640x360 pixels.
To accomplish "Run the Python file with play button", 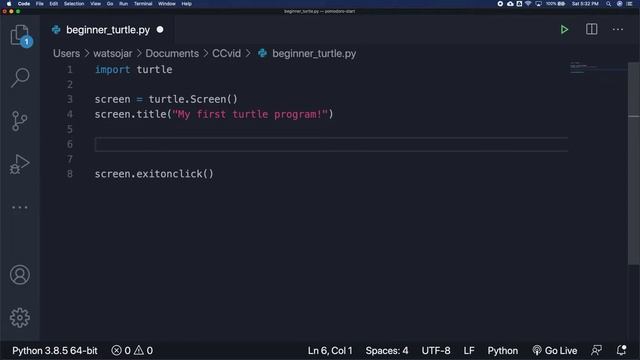I will coord(564,29).
